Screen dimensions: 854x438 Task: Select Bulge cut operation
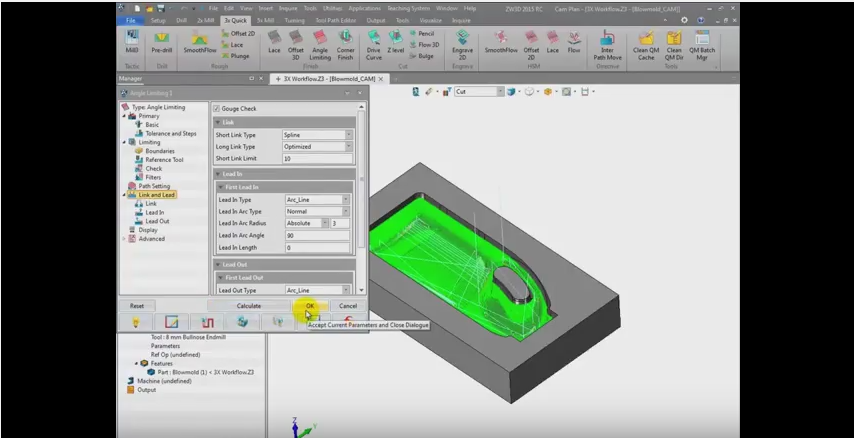pos(422,56)
